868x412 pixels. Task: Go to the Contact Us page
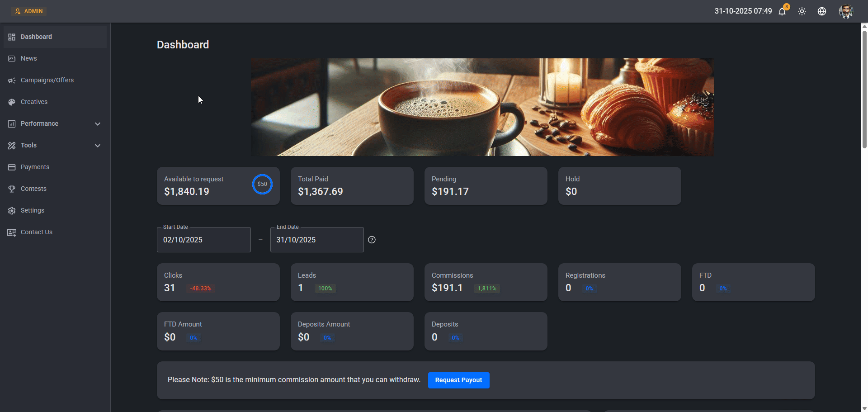click(x=36, y=232)
